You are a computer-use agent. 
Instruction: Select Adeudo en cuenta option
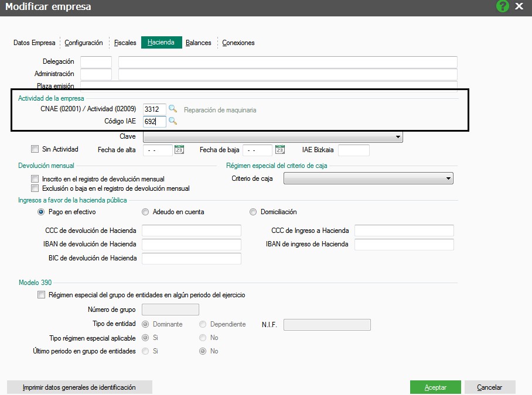pyautogui.click(x=145, y=212)
